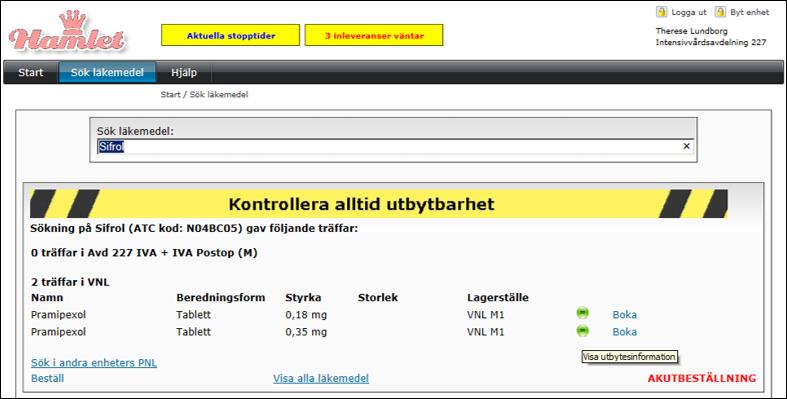Click VNL M1 in the 0,35 mg row
The image size is (787, 399).
485,332
